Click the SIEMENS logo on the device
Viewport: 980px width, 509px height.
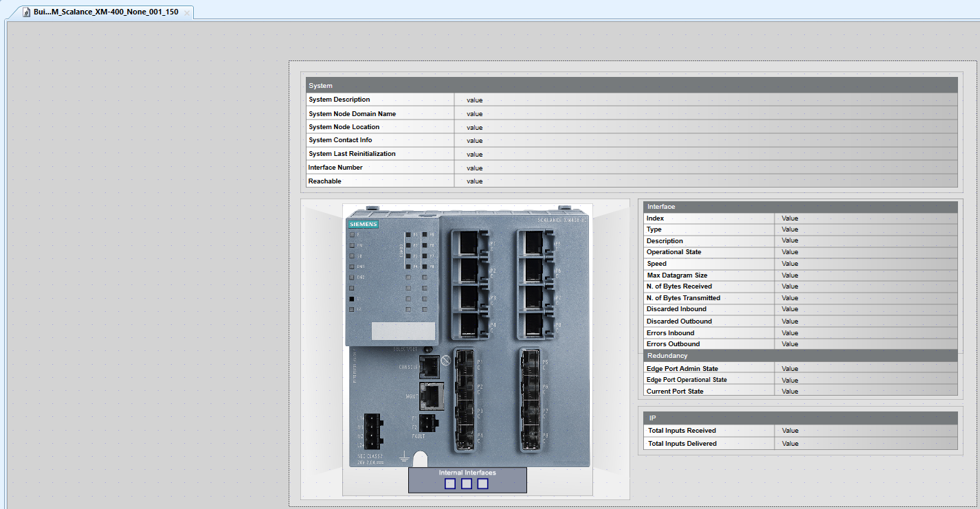363,223
